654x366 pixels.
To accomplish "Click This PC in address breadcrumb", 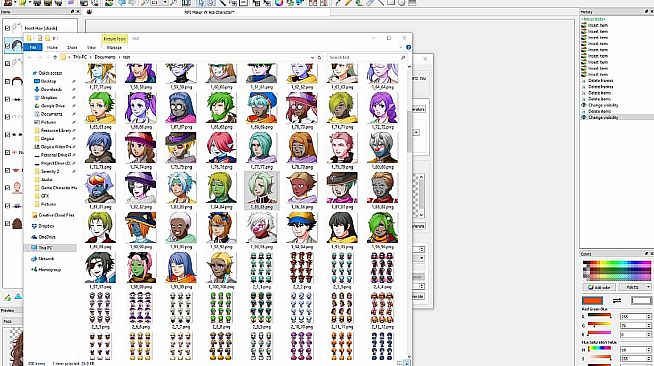I will click(80, 57).
